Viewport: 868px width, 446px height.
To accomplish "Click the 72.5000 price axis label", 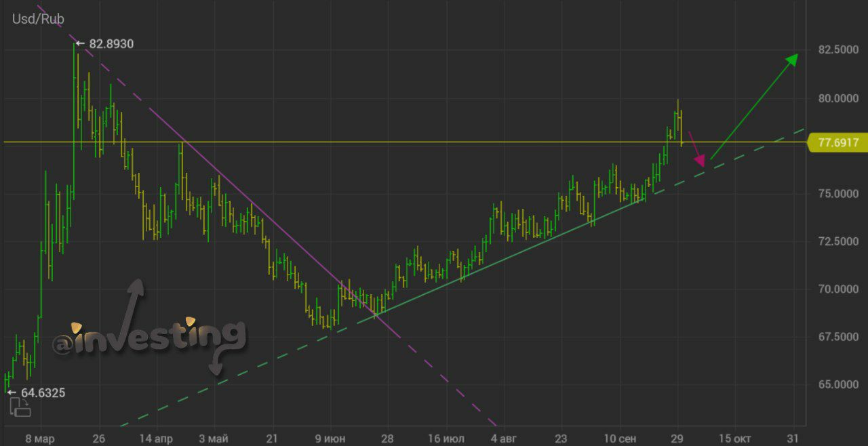I will 838,241.
